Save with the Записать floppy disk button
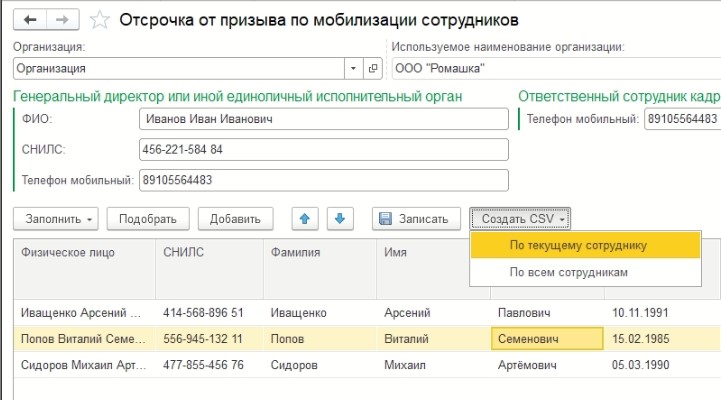The image size is (721, 400). (416, 219)
